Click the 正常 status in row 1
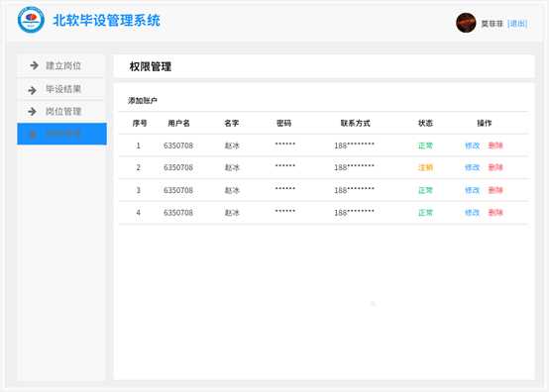 [x=425, y=146]
